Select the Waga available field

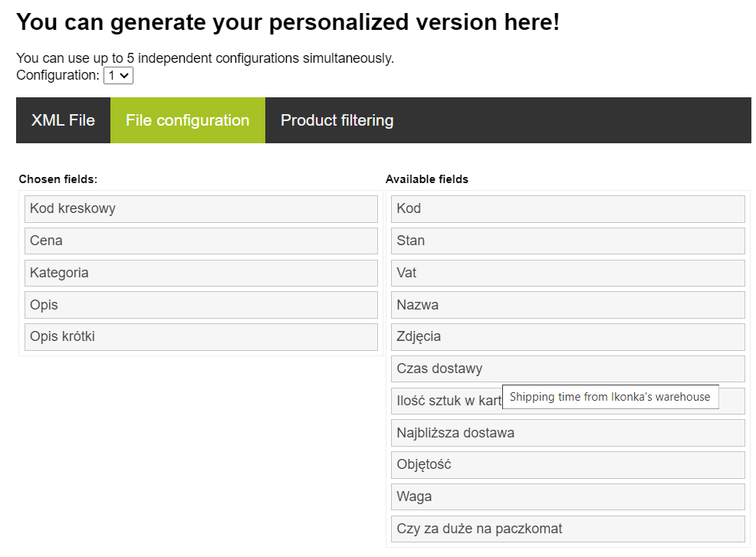pos(568,496)
